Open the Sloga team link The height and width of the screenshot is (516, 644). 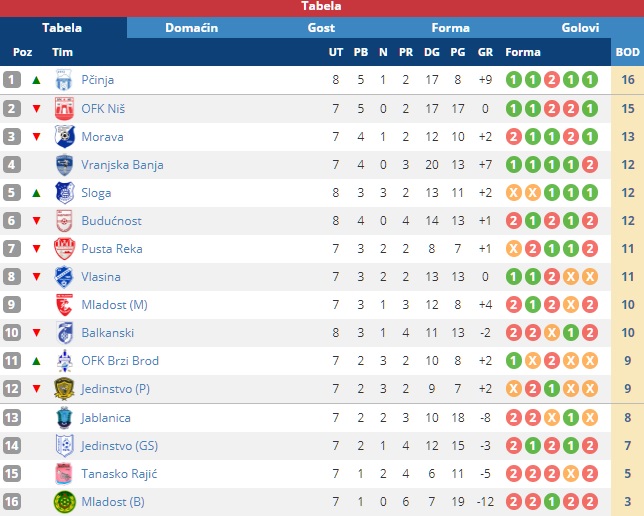[96, 193]
